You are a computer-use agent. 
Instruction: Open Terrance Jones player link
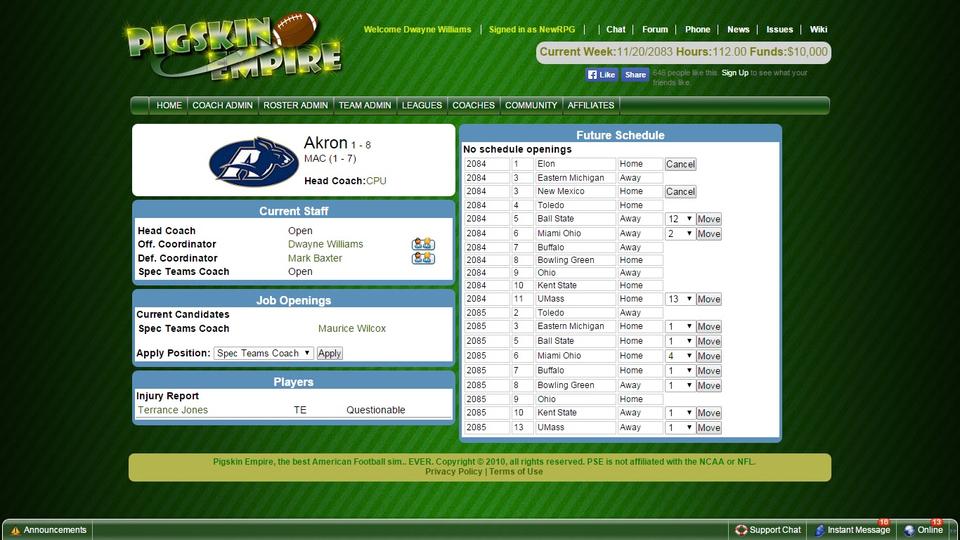coord(172,410)
